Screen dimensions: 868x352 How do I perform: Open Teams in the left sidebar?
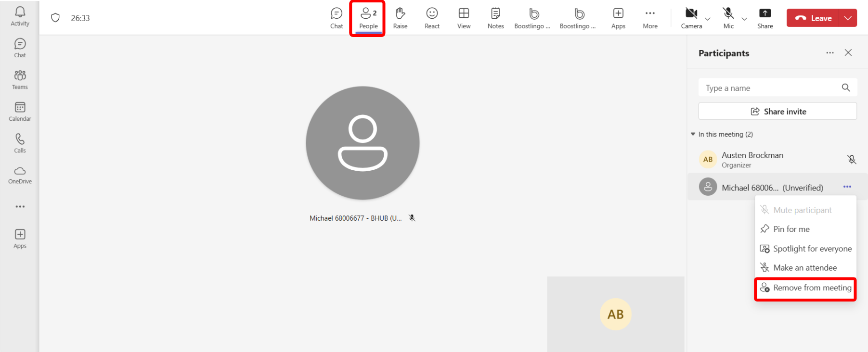(x=20, y=80)
